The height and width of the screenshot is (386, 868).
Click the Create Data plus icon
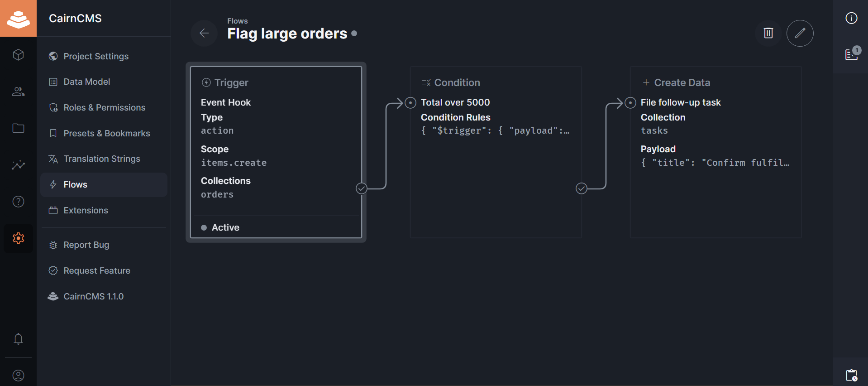click(646, 82)
